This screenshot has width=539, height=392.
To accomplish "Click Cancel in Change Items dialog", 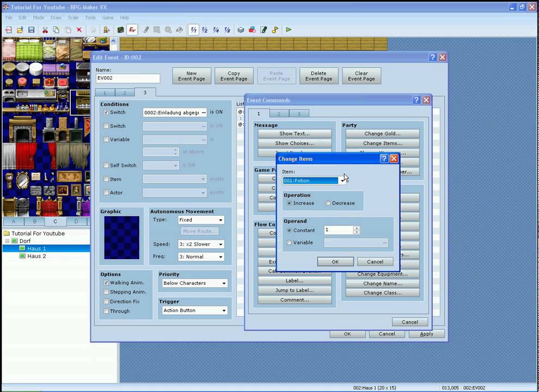I will click(x=375, y=262).
